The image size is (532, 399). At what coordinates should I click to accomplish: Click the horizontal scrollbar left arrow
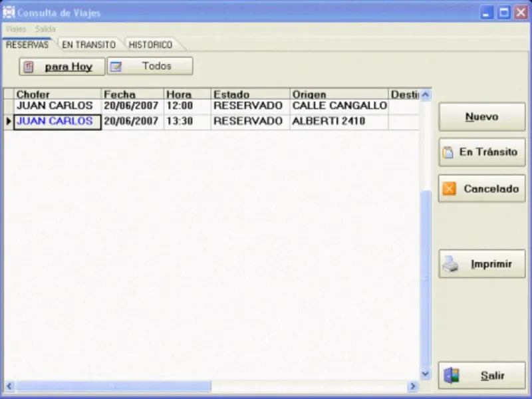pos(9,386)
